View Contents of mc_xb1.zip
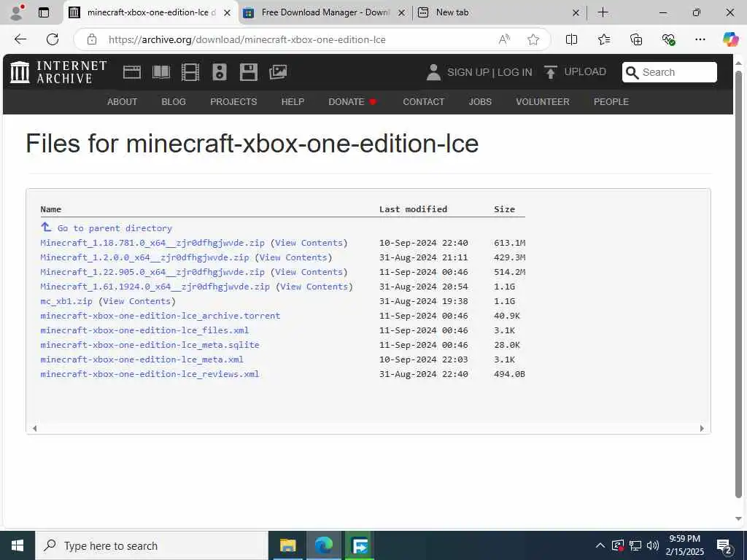Viewport: 747px width, 560px height. [x=136, y=301]
